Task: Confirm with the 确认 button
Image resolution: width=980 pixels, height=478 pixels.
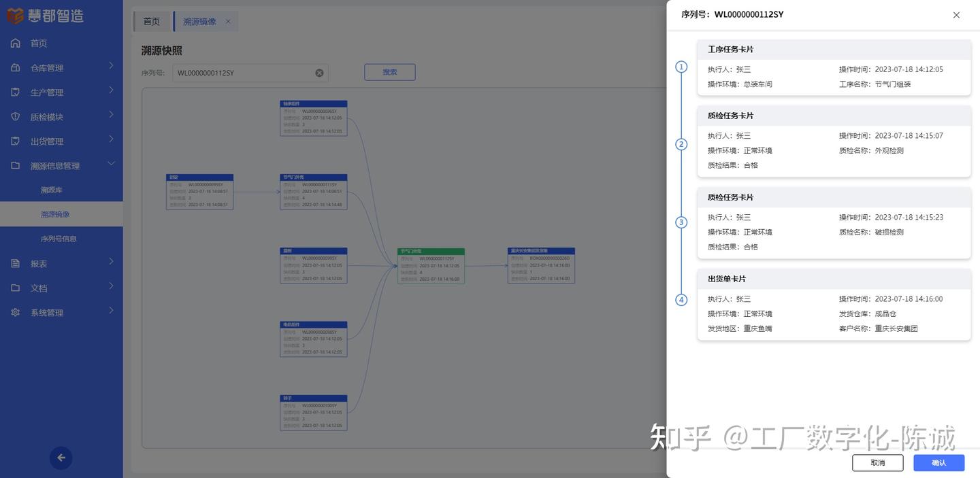Action: [x=939, y=461]
